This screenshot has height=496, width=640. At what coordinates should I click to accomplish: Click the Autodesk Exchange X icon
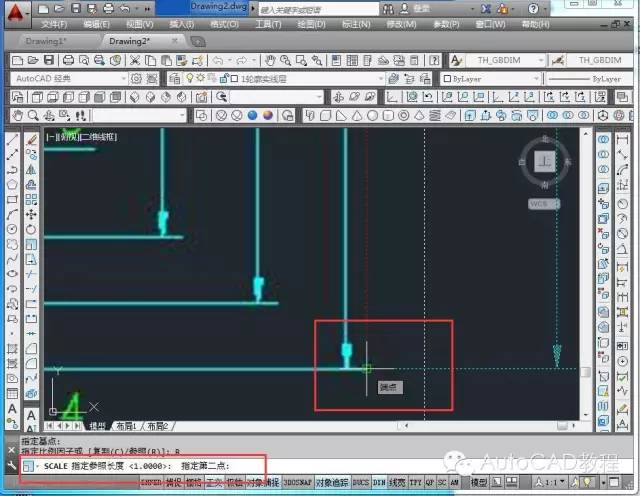point(486,9)
